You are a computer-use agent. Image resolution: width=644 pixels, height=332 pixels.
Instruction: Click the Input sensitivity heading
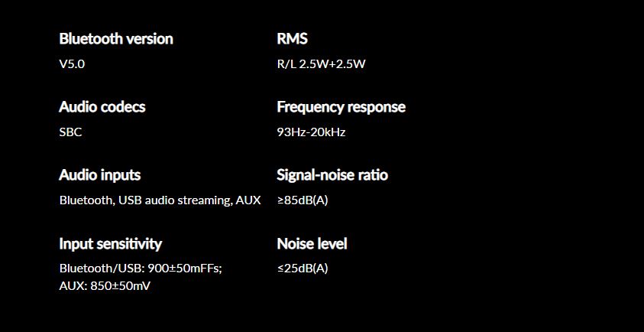coord(111,243)
